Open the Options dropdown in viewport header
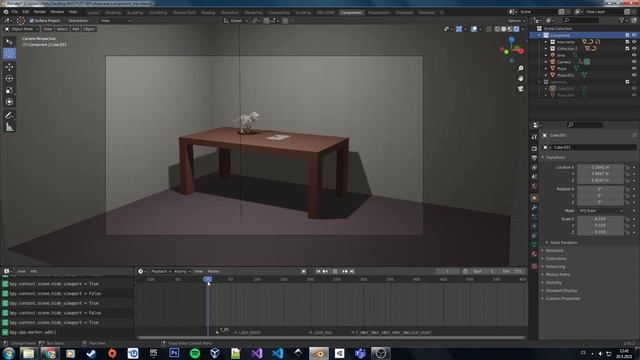 (x=516, y=20)
